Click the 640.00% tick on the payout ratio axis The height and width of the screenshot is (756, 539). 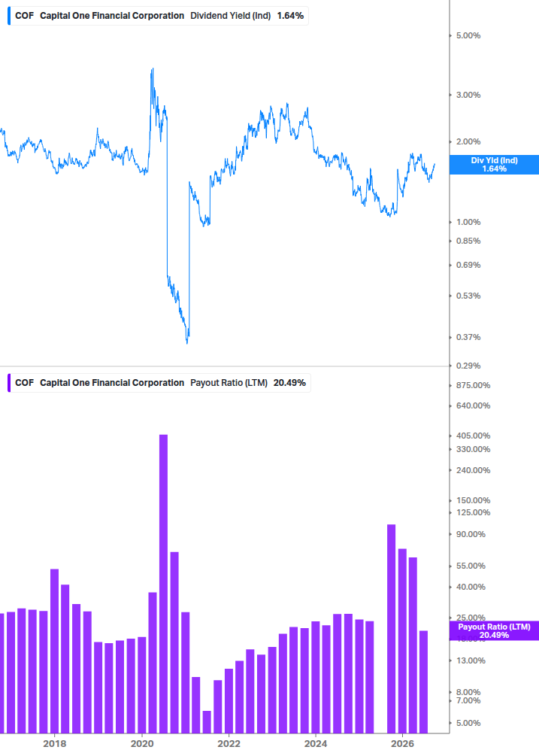pyautogui.click(x=473, y=406)
